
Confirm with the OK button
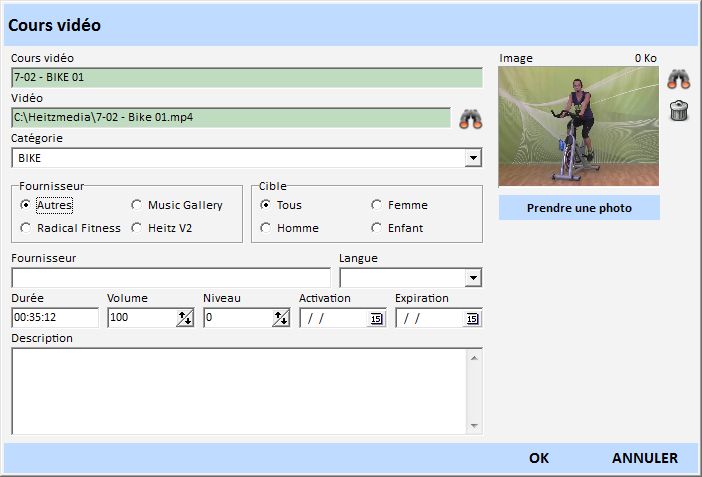pyautogui.click(x=539, y=458)
